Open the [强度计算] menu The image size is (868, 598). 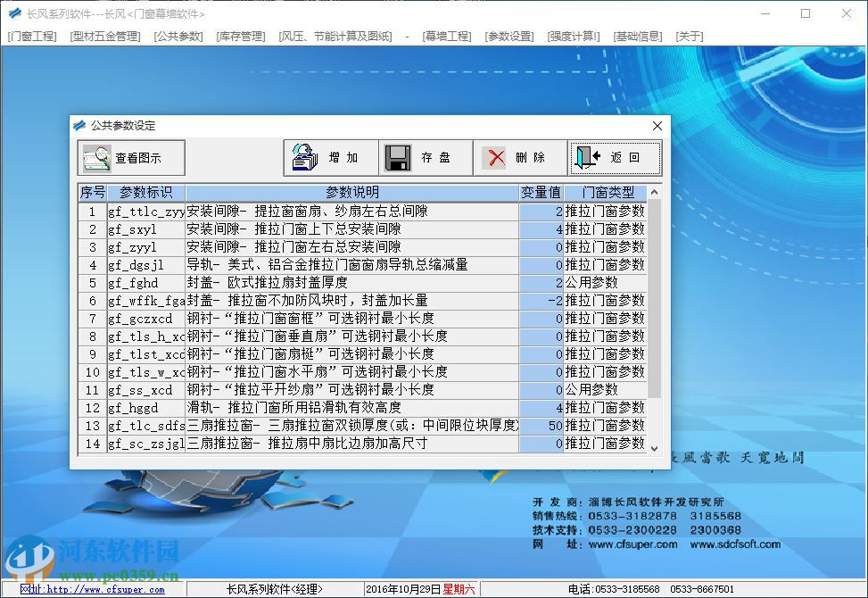572,36
